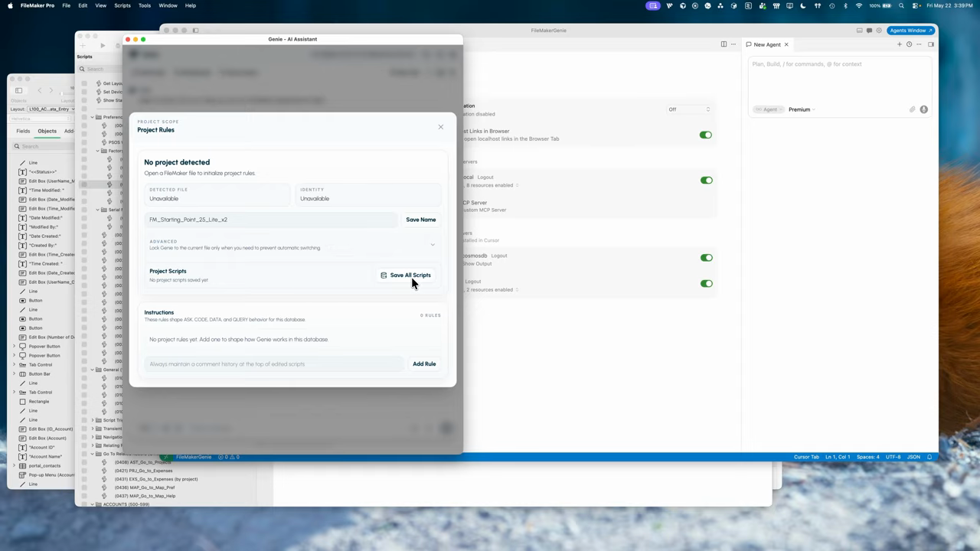Click the Wi-Fi icon in menu bar

tap(858, 5)
